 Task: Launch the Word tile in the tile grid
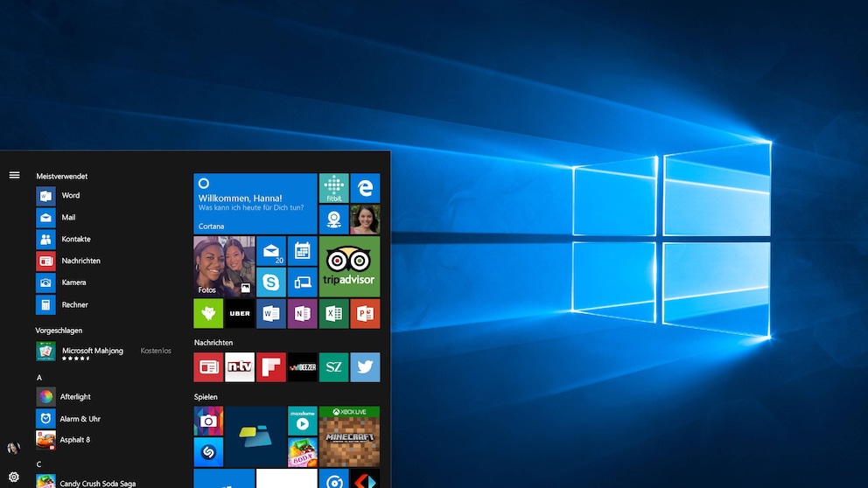271,314
